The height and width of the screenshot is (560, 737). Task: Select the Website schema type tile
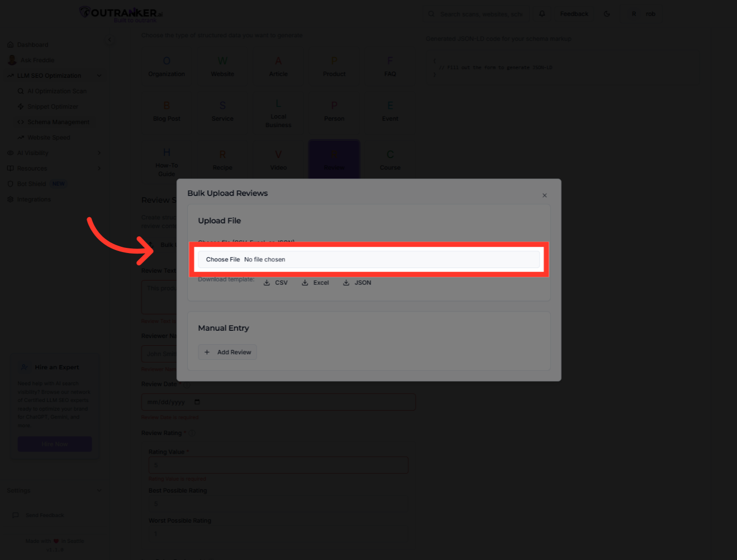(x=222, y=67)
